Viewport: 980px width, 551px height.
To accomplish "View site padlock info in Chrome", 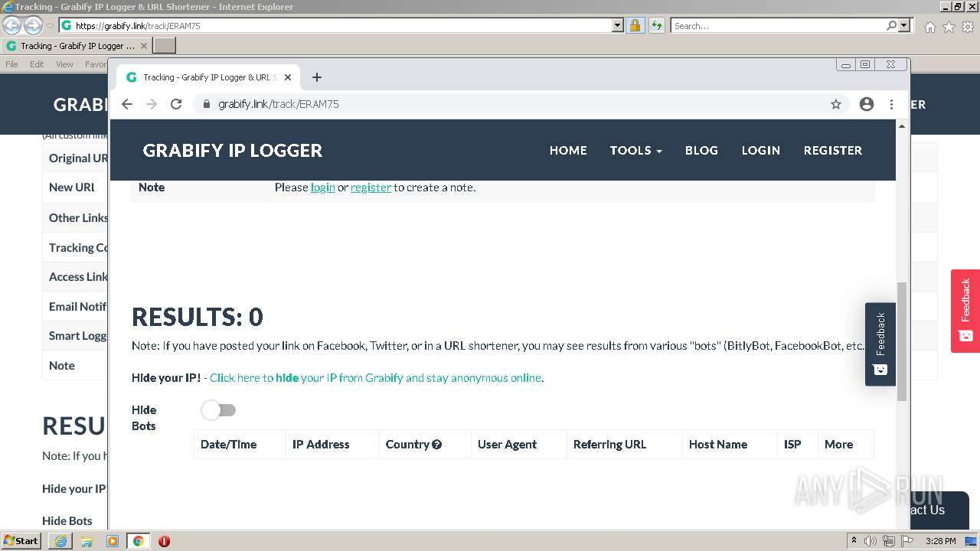I will [x=206, y=104].
